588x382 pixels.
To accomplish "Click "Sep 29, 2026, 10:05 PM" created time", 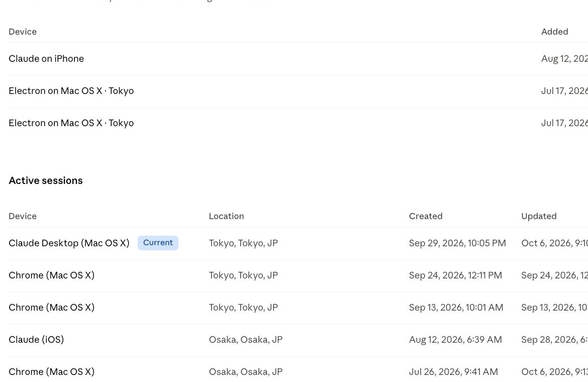I will click(457, 243).
